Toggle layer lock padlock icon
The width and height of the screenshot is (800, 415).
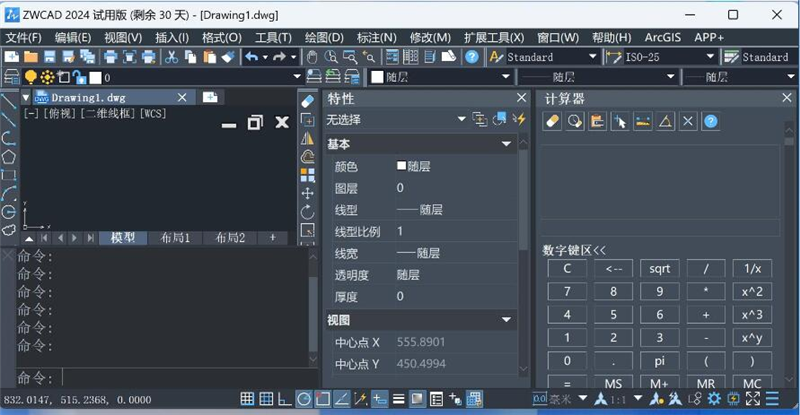[79, 77]
